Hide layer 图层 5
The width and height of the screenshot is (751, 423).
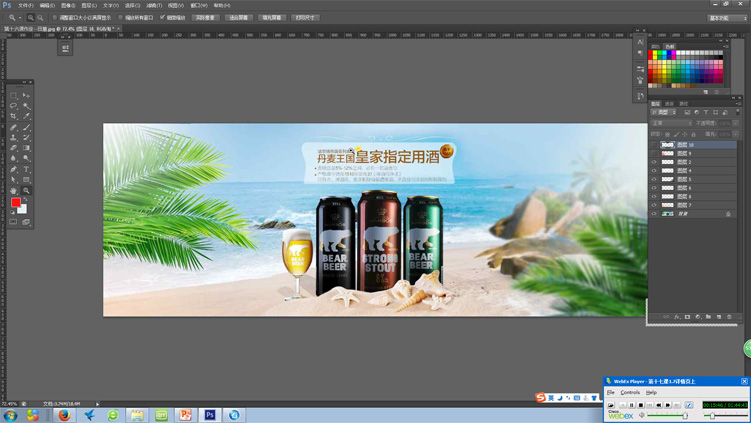(x=654, y=179)
